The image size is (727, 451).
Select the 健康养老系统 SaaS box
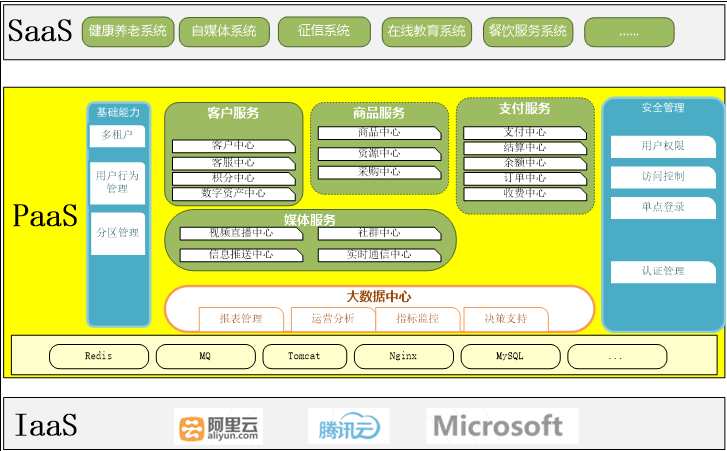[127, 32]
